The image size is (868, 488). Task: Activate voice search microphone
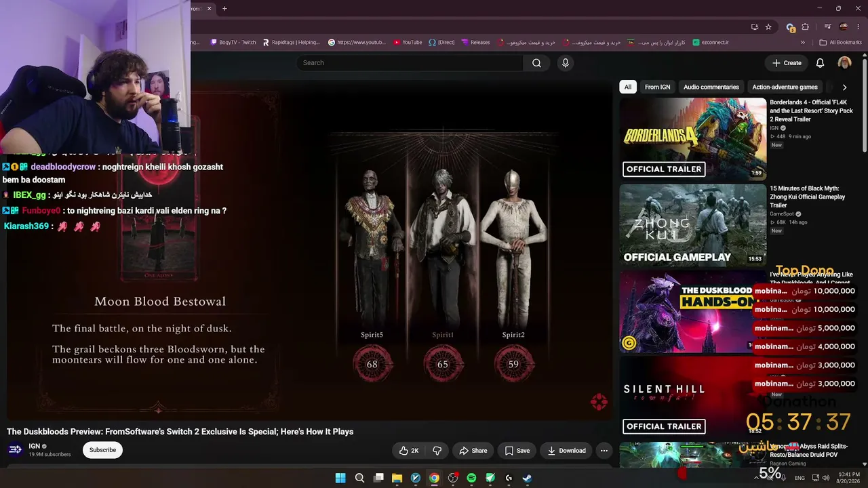tap(566, 63)
